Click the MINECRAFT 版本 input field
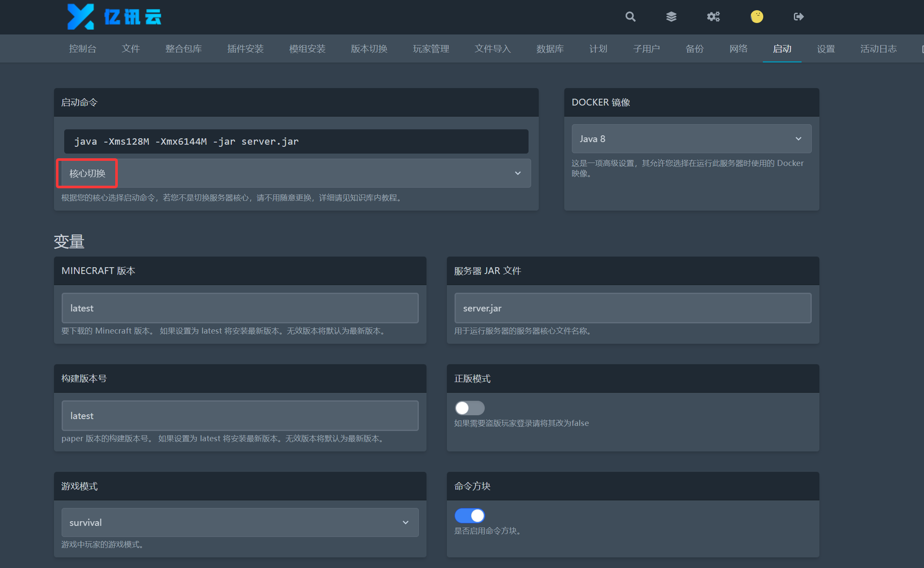The width and height of the screenshot is (924, 568). tap(240, 308)
